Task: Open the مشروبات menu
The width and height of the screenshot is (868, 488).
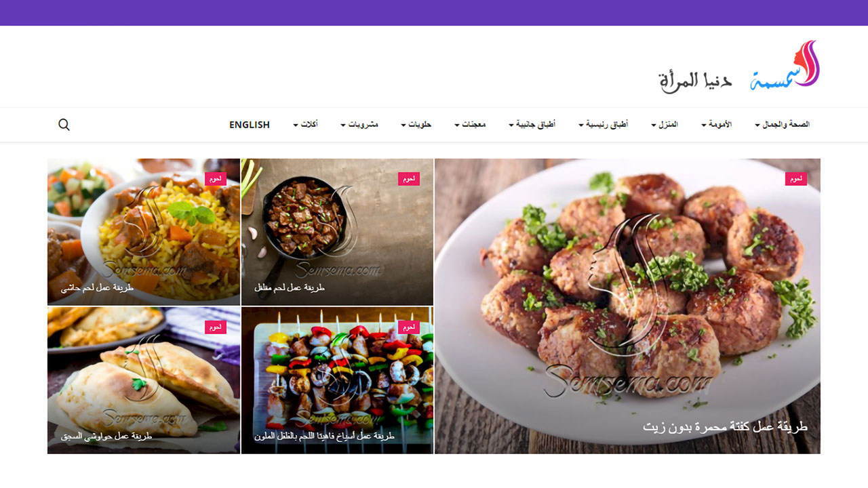Action: (x=359, y=125)
